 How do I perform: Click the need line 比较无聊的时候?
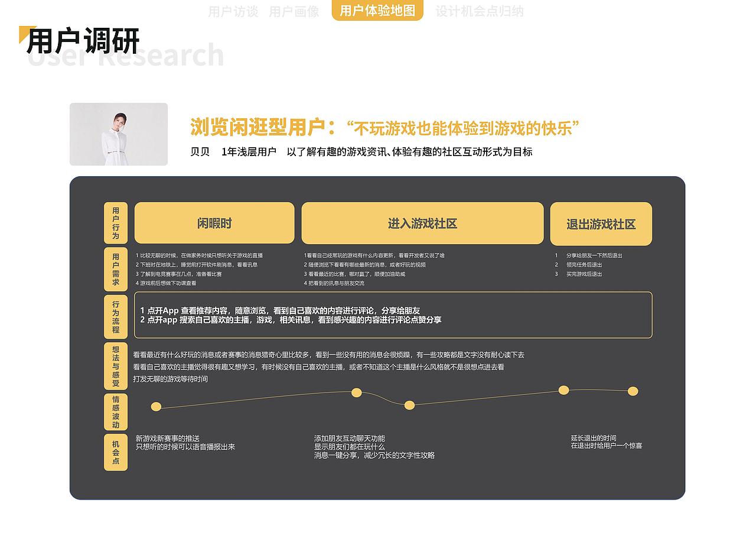click(x=199, y=256)
